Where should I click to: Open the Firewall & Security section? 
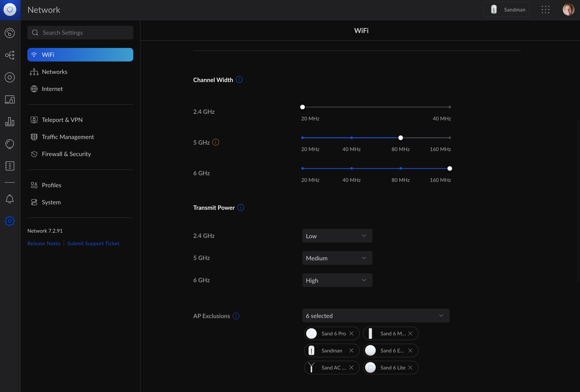(66, 154)
